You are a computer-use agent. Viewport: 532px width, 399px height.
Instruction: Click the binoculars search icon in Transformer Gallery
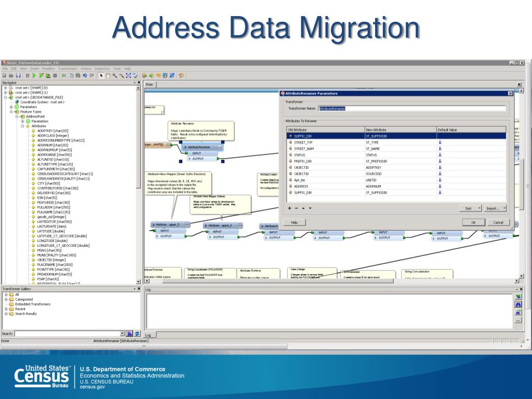tap(129, 334)
